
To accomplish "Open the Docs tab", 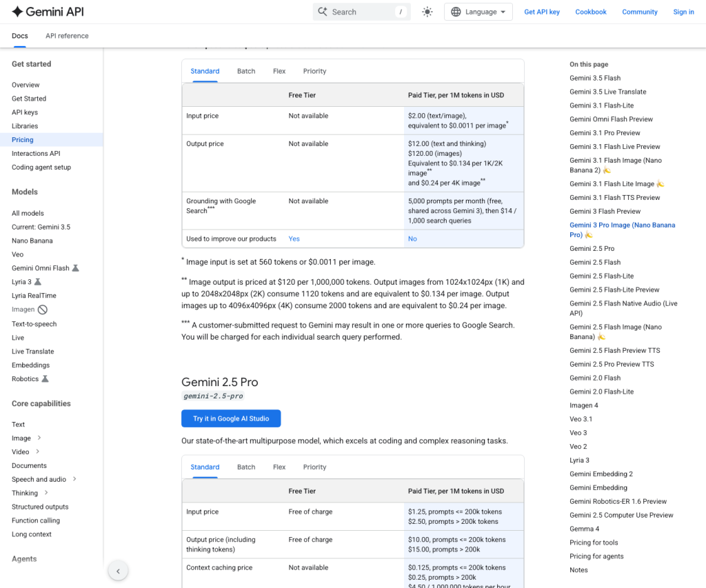I will click(20, 36).
